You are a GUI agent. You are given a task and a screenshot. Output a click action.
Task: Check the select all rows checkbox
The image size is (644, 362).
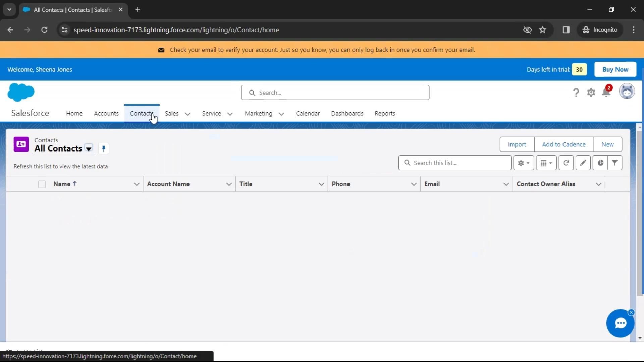click(x=42, y=184)
